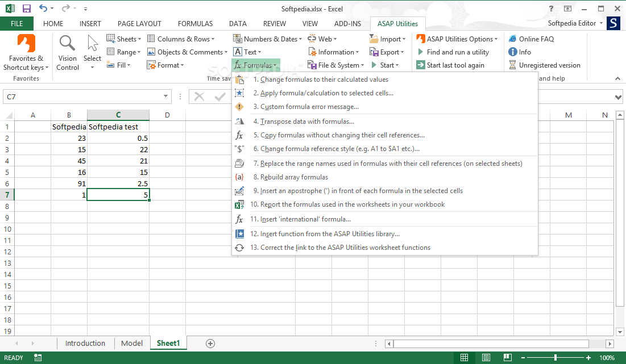
Task: Click the zoom out minus button
Action: click(523, 358)
